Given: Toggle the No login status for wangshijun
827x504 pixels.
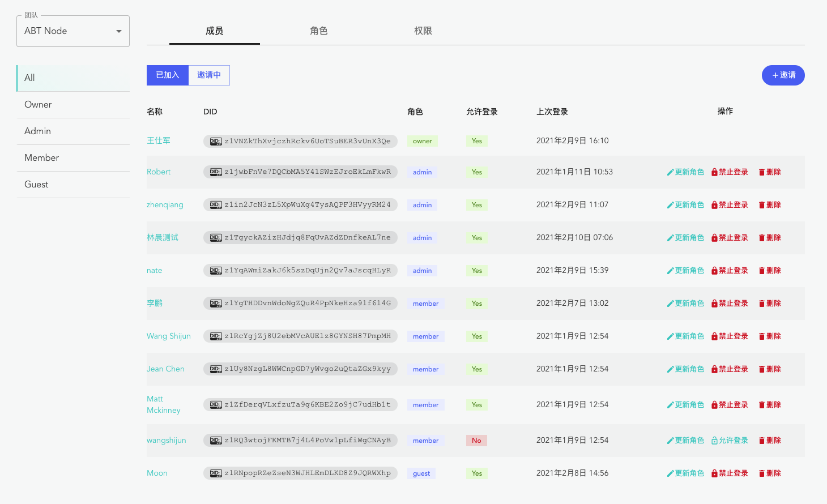Looking at the screenshot, I should click(x=476, y=441).
